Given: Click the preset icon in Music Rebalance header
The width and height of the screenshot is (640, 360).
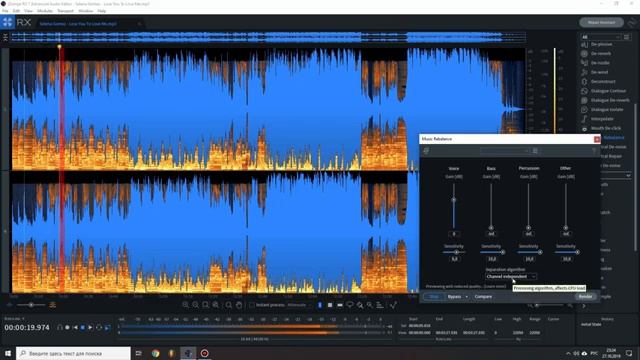Looking at the screenshot, I should [x=426, y=151].
